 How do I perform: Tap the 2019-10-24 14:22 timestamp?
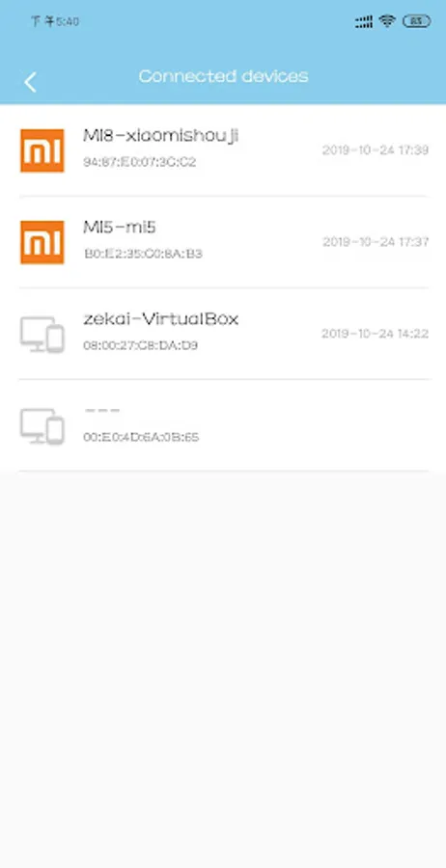click(x=376, y=334)
